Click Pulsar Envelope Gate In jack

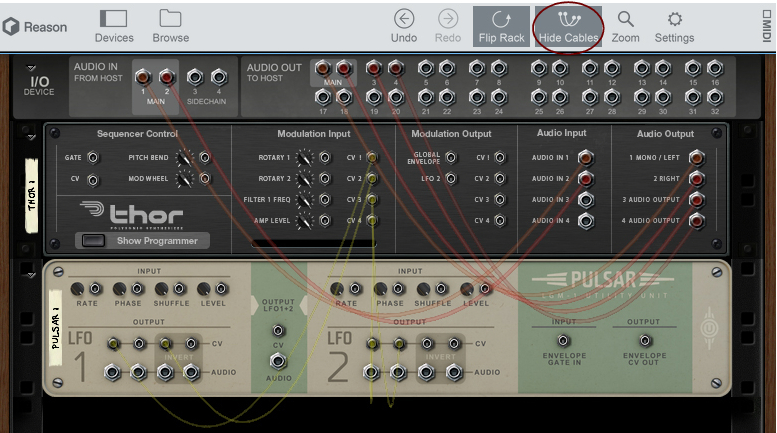point(563,341)
